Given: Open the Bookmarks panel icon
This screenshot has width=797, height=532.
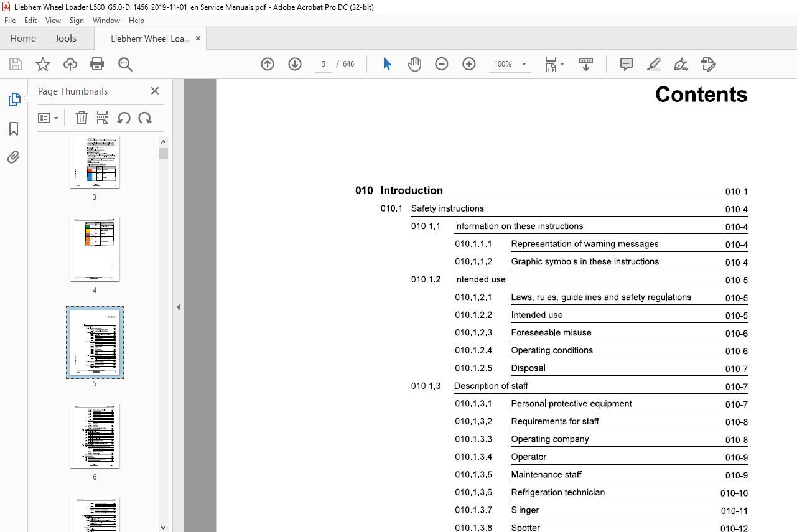Looking at the screenshot, I should coord(14,129).
